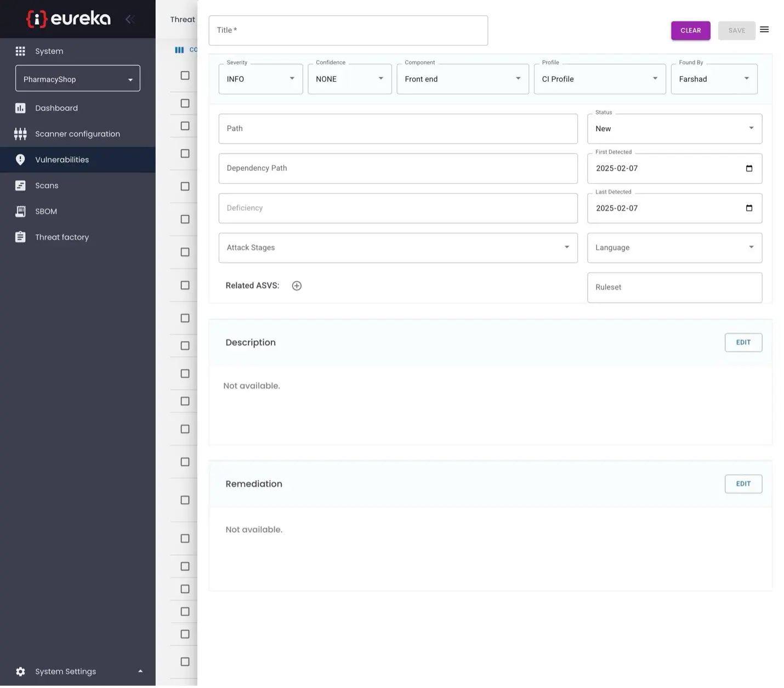Viewport: 784px width, 688px height.
Task: Expand the System Settings section
Action: [x=140, y=671]
